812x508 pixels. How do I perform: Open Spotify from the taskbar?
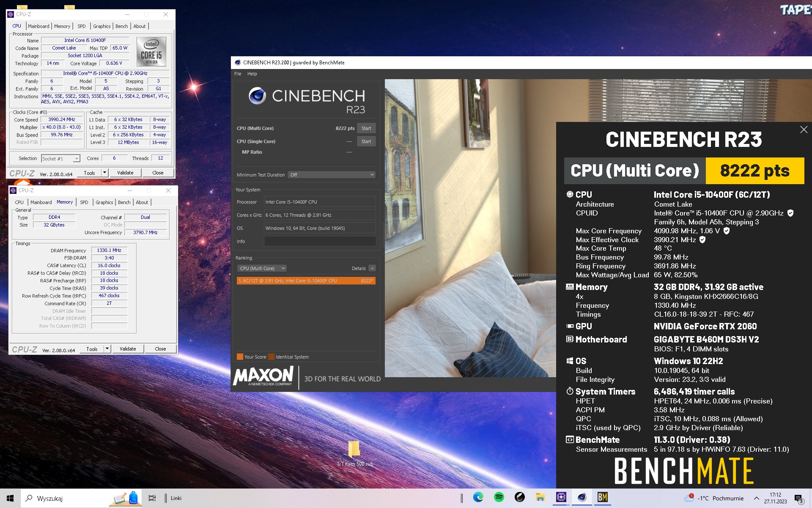pyautogui.click(x=499, y=497)
